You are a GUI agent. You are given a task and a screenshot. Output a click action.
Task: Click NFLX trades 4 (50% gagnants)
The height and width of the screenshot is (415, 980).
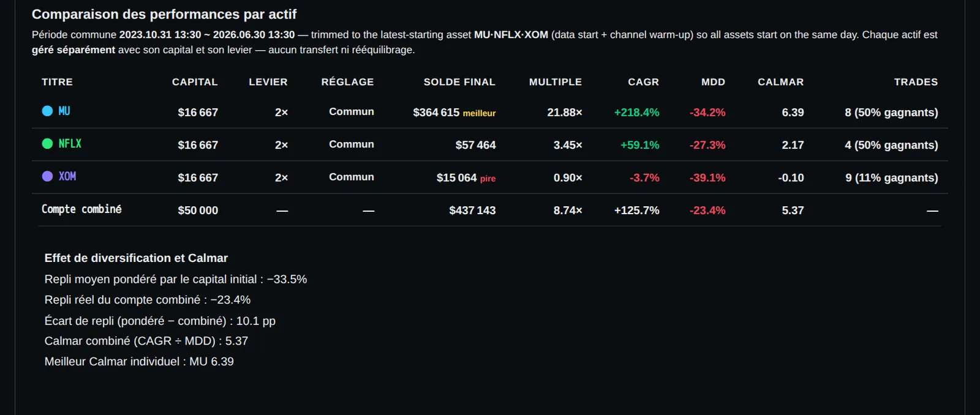click(891, 145)
